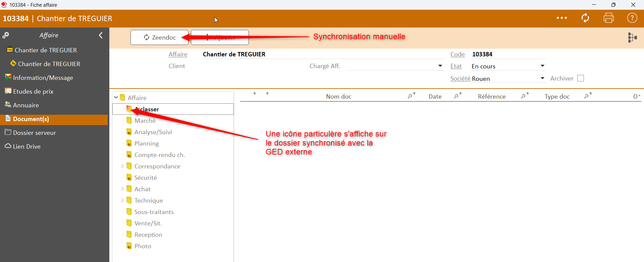Viewport: 644px width, 262px height.
Task: Click the tree layout icon at top right
Action: pos(632,38)
